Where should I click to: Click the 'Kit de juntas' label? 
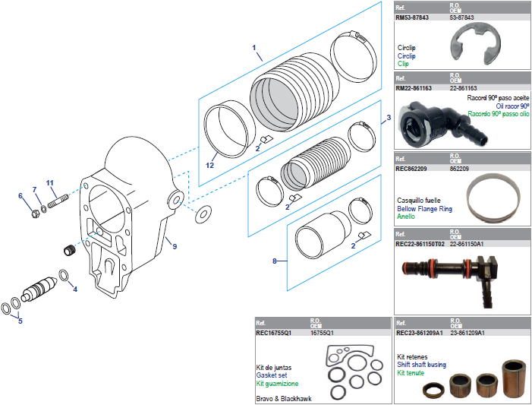click(x=274, y=368)
